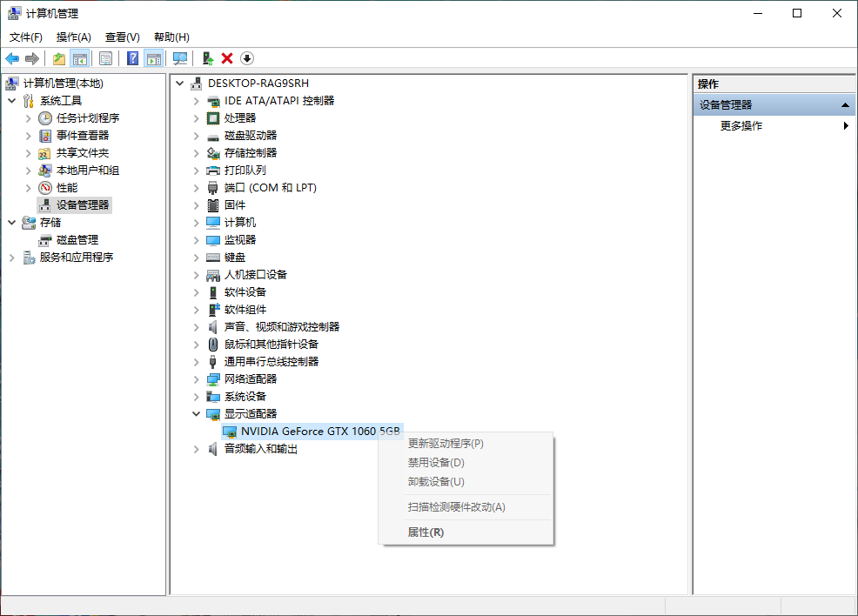Open the 操作(A) menu
Viewport: 858px width, 616px height.
click(x=73, y=37)
